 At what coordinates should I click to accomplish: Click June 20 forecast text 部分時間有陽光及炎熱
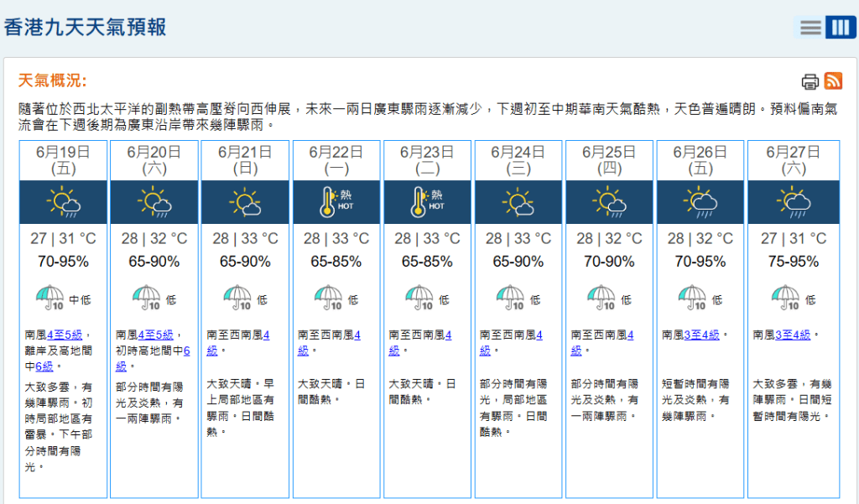[149, 403]
